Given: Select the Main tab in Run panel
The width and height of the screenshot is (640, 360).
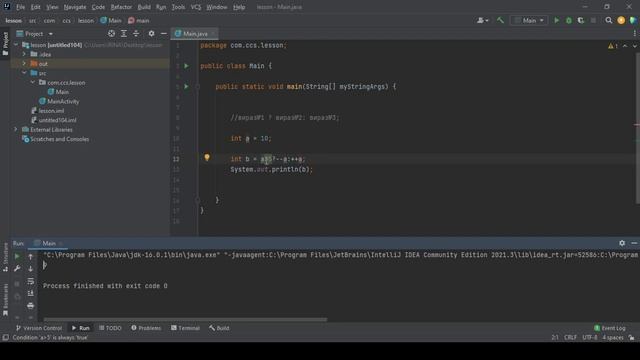Looking at the screenshot, I should [49, 243].
